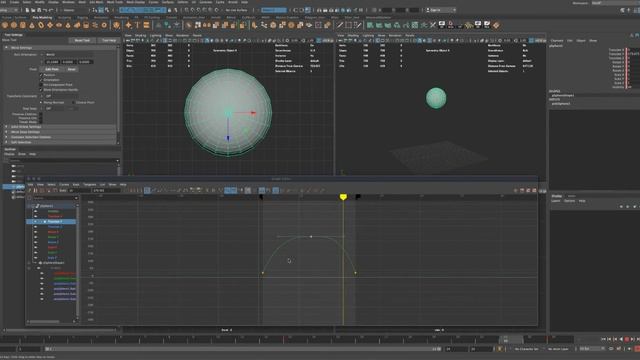
Task: Enable Snap to Points icon
Action: tap(199, 10)
